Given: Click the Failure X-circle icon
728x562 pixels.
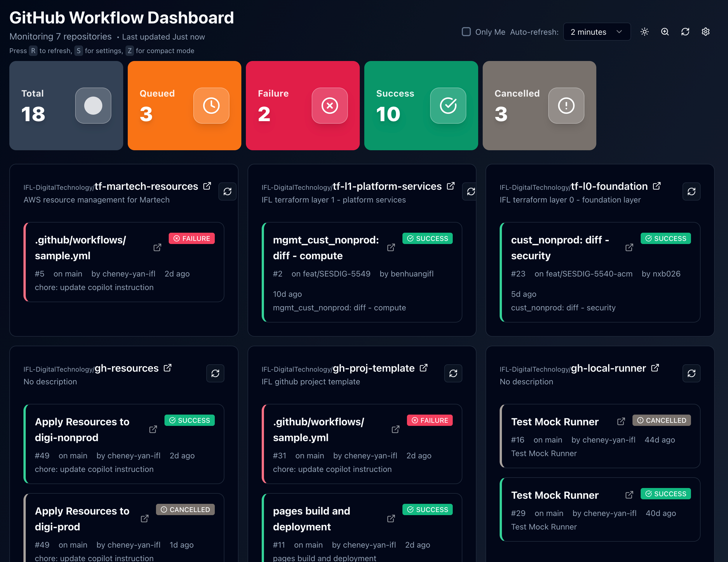Looking at the screenshot, I should (x=330, y=106).
